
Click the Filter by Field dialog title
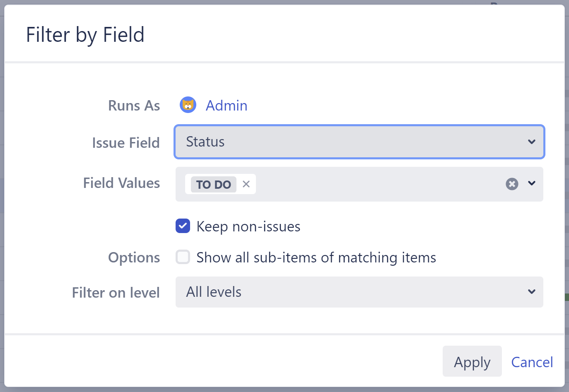click(x=85, y=35)
